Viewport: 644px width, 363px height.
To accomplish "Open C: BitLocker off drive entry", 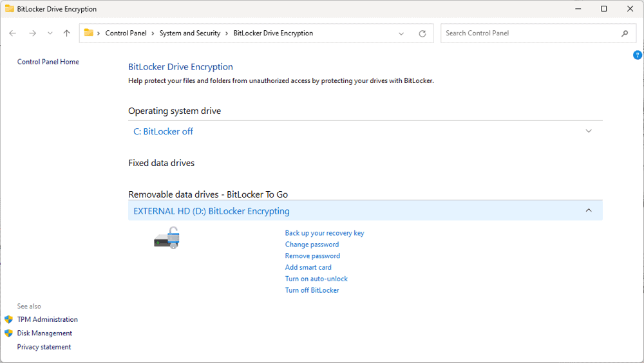I will (x=163, y=131).
